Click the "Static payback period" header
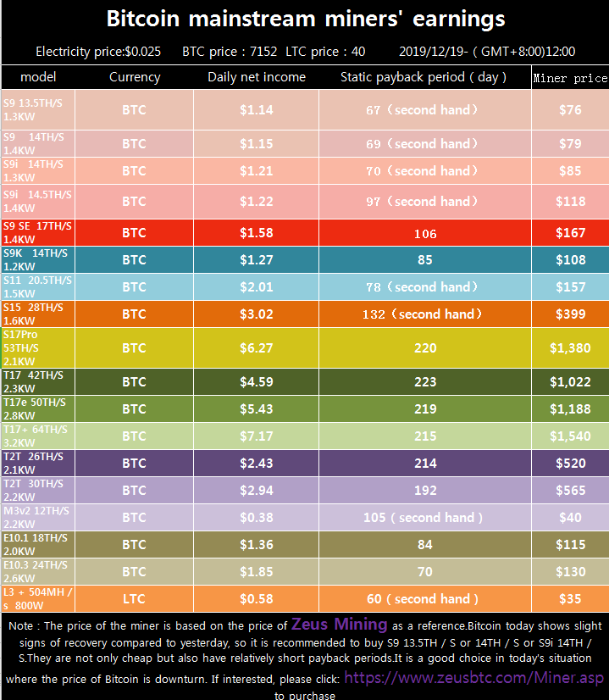Screen dimensions: 609x700 pos(424,77)
